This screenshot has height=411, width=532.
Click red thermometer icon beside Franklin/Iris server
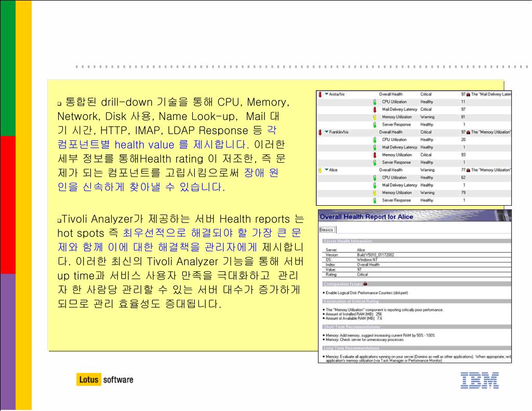point(320,132)
